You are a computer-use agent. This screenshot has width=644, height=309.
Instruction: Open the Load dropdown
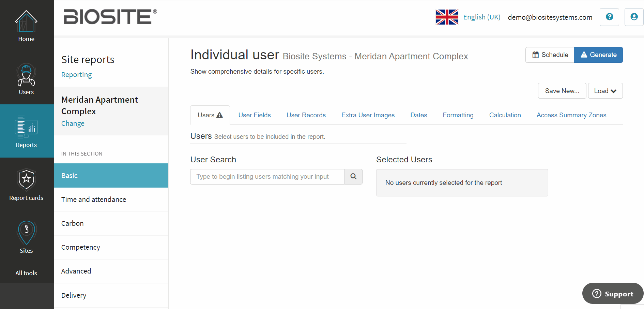click(x=605, y=91)
